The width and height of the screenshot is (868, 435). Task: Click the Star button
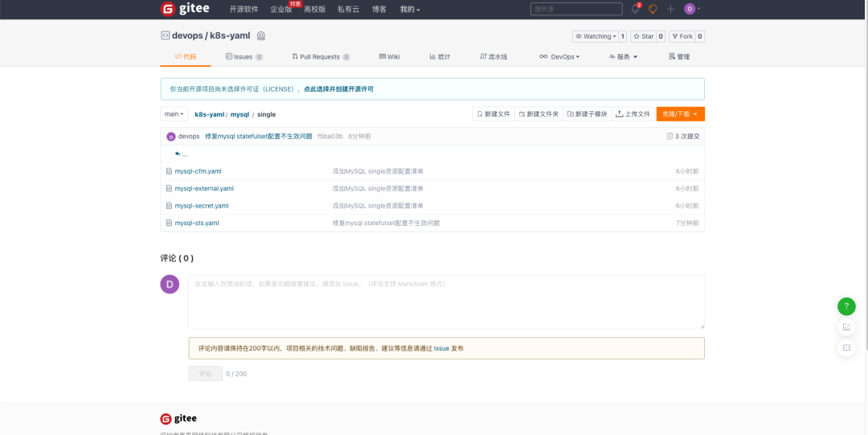click(644, 36)
